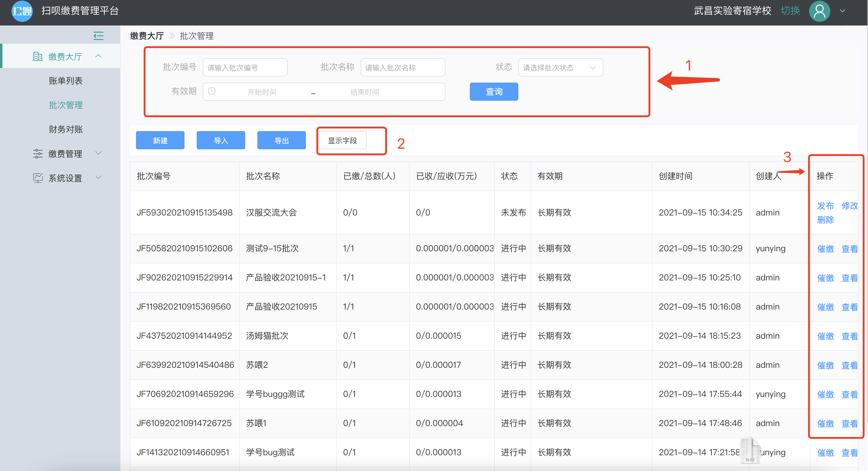Open the user avatar icon
Viewport: 868px width, 471px height.
tap(819, 11)
